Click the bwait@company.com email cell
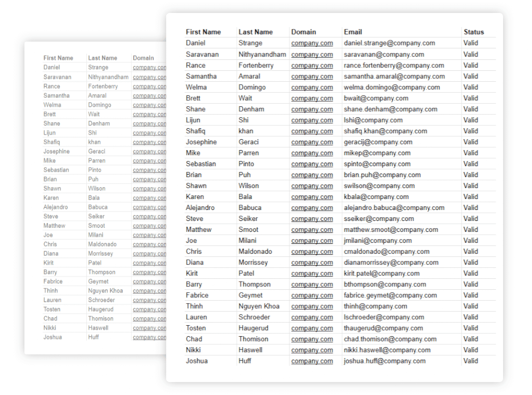The image size is (532, 395). [376, 98]
